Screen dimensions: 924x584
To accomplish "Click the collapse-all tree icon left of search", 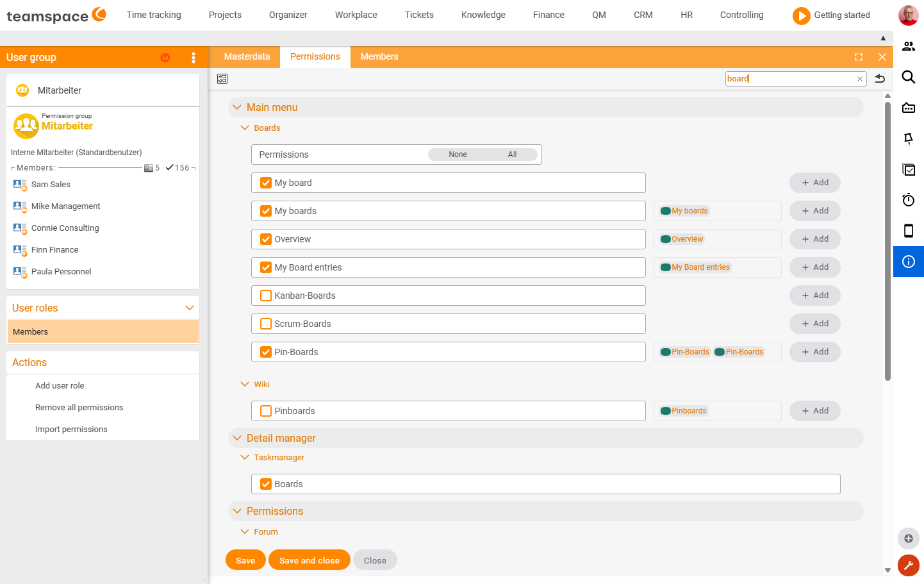I will click(222, 79).
